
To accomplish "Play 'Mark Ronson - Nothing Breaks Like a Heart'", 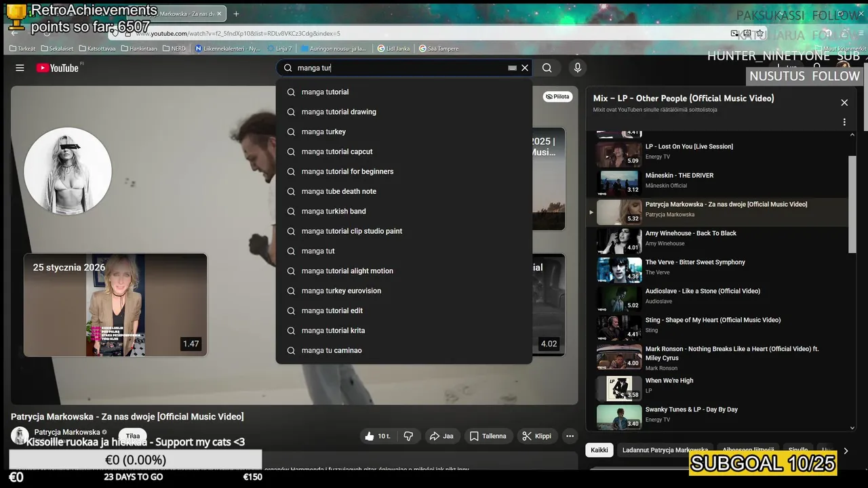I will coord(717,357).
